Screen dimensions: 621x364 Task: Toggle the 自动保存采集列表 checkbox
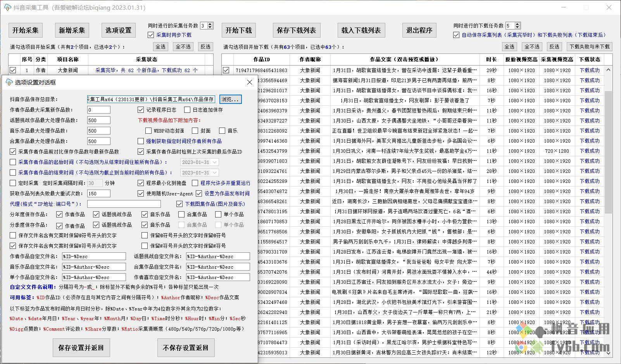456,35
